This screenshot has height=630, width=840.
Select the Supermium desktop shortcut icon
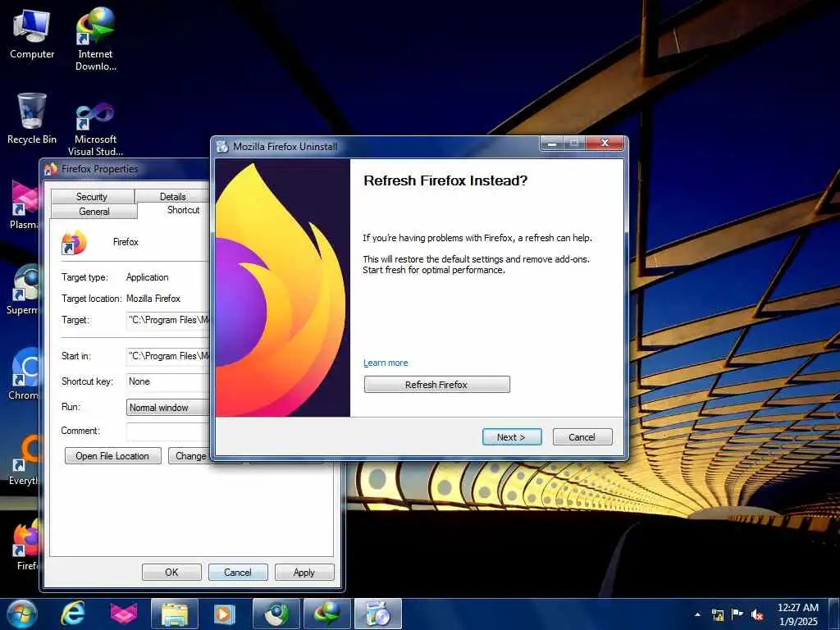pos(24,290)
